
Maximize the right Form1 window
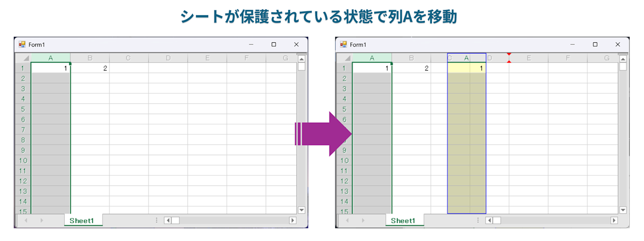tap(595, 44)
